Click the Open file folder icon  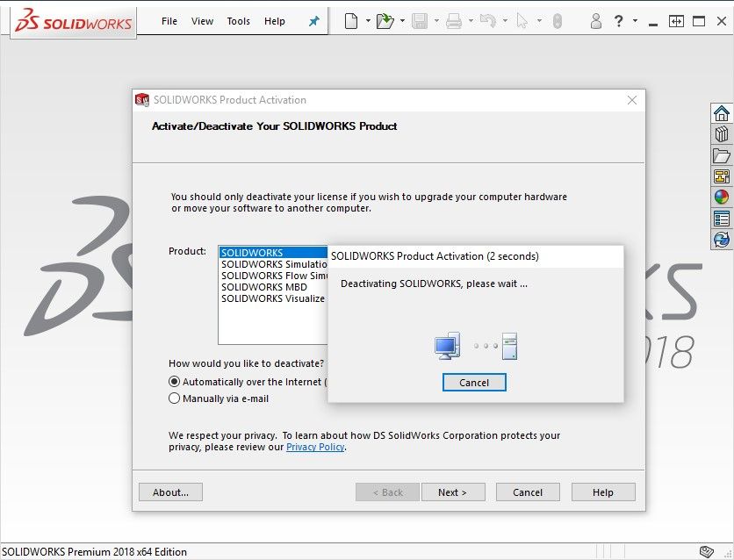pos(385,21)
